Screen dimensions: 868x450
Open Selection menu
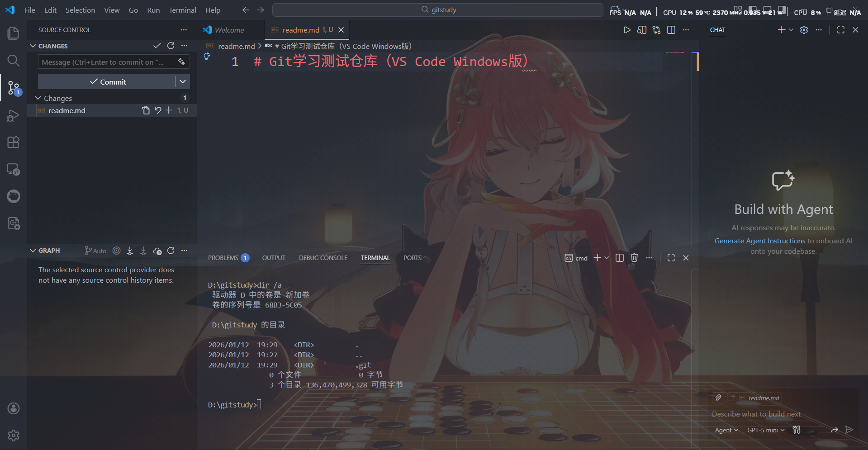tap(80, 10)
